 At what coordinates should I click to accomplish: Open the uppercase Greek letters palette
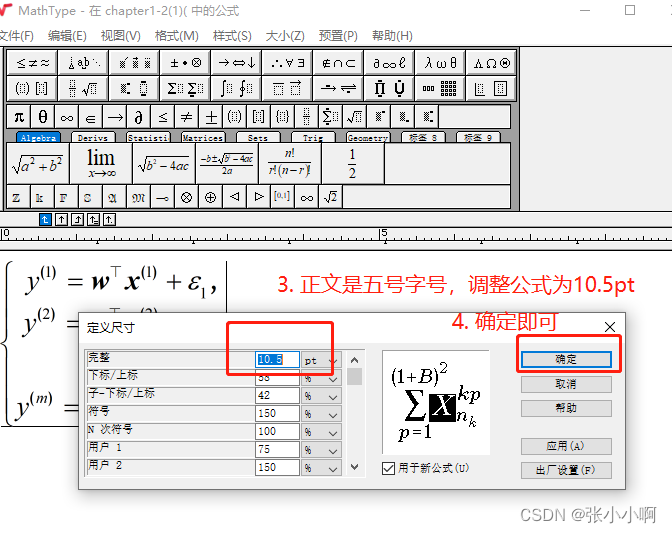[491, 63]
